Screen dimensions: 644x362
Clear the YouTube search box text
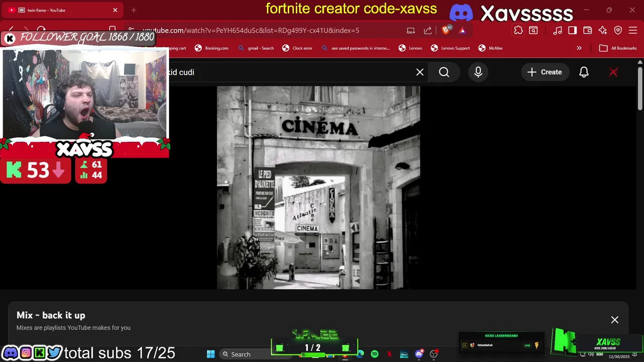[x=420, y=72]
